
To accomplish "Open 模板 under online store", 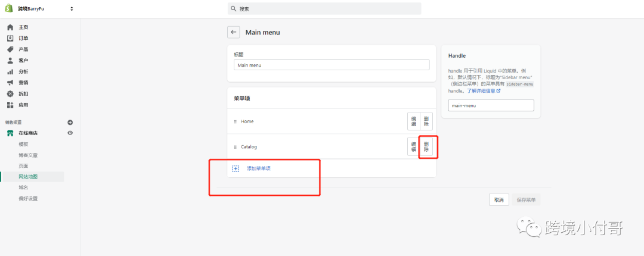I will coord(23,145).
